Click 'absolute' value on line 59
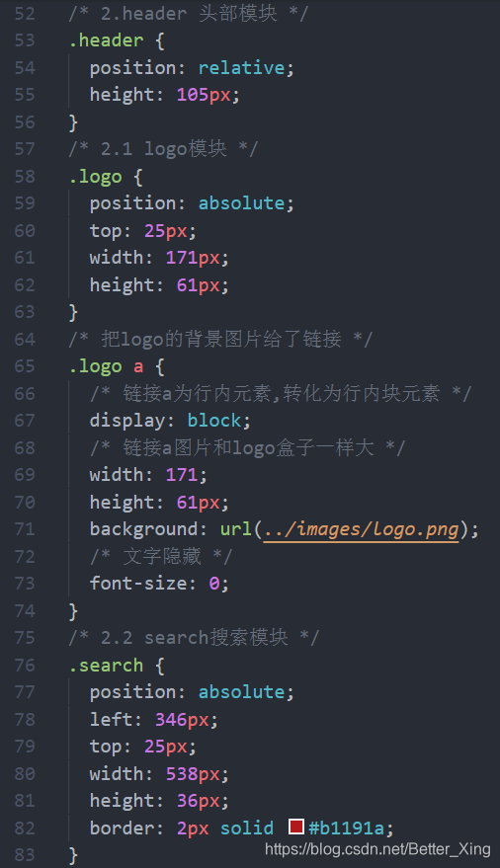 pos(241,203)
